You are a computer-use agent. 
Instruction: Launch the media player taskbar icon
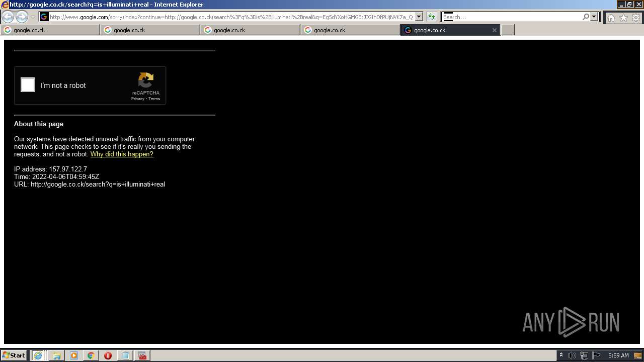pyautogui.click(x=74, y=355)
